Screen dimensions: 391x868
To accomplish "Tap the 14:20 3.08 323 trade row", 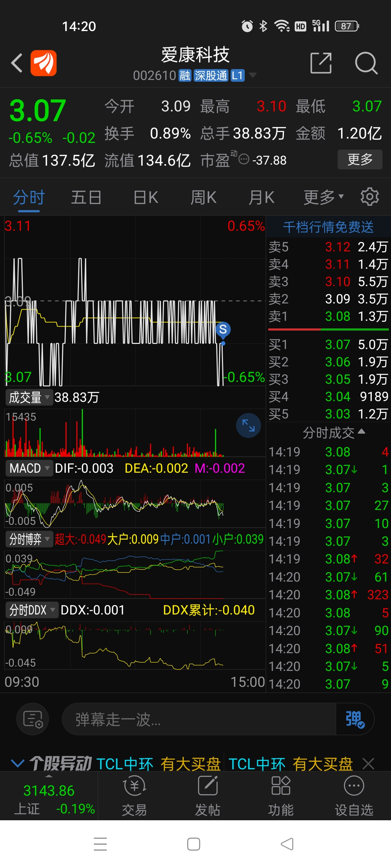I will 328,595.
